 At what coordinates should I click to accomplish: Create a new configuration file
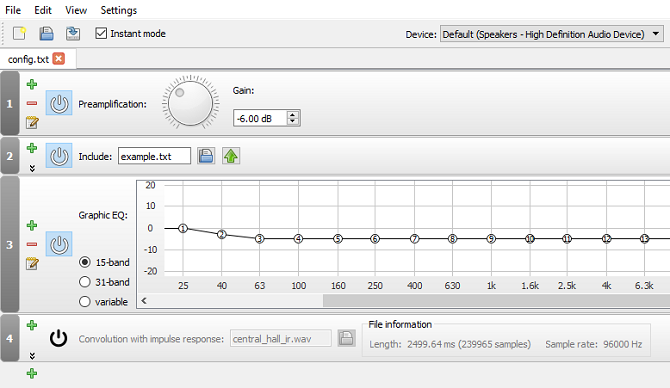tap(19, 33)
